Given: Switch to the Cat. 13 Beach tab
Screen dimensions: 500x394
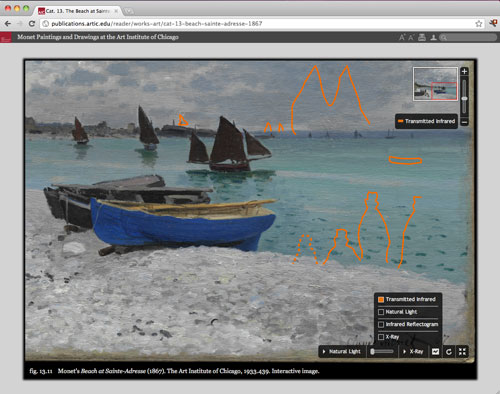Looking at the screenshot, I should [x=78, y=11].
